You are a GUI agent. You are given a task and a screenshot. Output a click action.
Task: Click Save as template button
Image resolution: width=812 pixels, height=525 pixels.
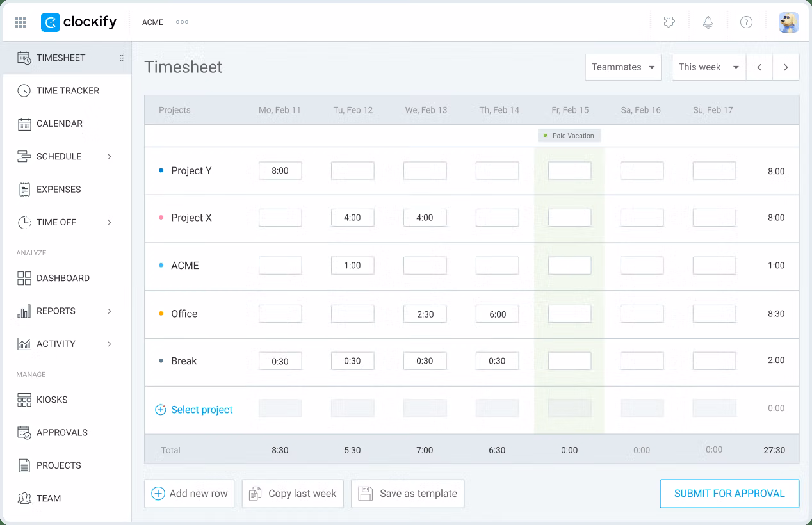(407, 494)
